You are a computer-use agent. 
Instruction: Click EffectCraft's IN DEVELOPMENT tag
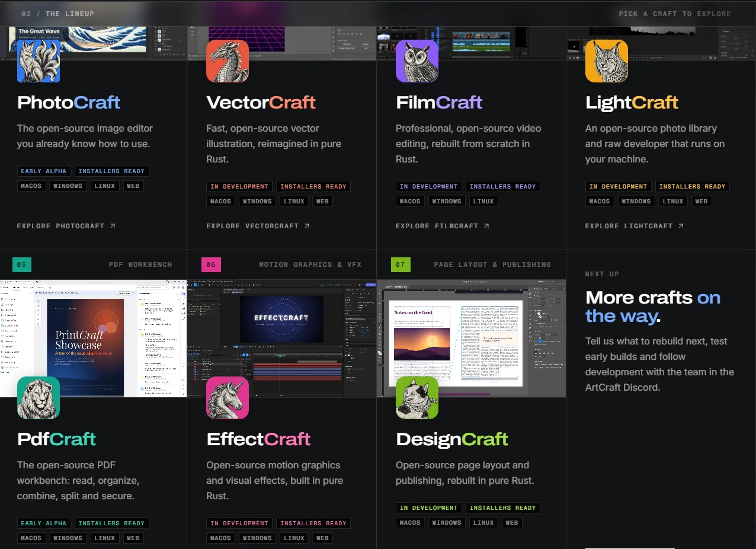tap(239, 524)
